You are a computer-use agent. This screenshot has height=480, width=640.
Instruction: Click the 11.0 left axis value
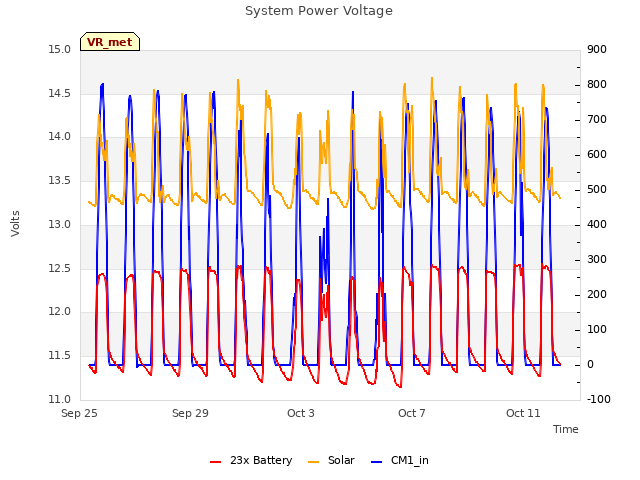[60, 399]
